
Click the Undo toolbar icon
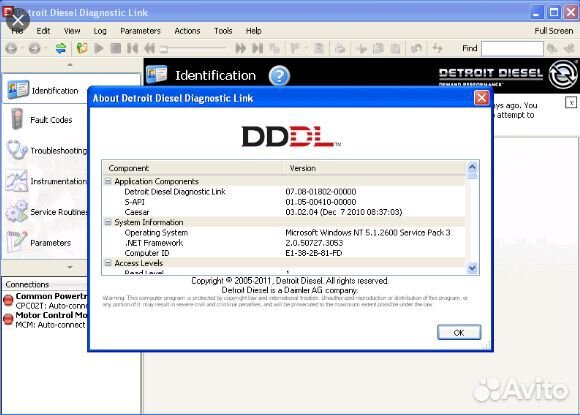[x=417, y=48]
